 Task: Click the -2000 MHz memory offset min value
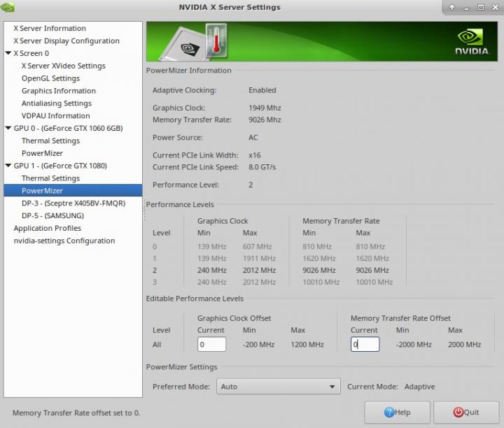click(x=414, y=345)
